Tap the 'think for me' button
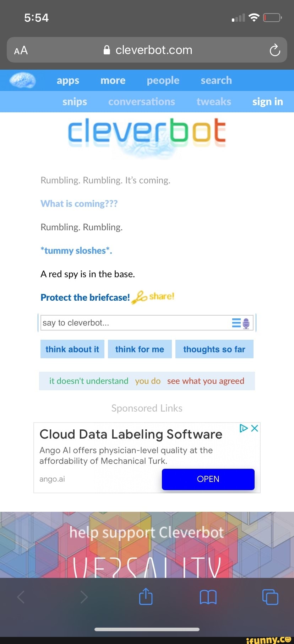The height and width of the screenshot is (644, 294). click(x=140, y=349)
